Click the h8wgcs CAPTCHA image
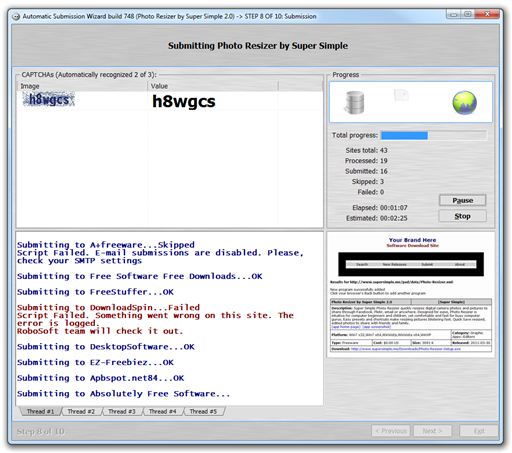Image resolution: width=512 pixels, height=453 pixels. (x=49, y=99)
